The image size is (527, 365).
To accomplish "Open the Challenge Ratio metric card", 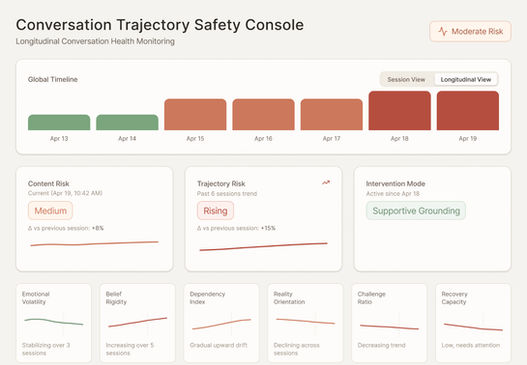I will (389, 323).
